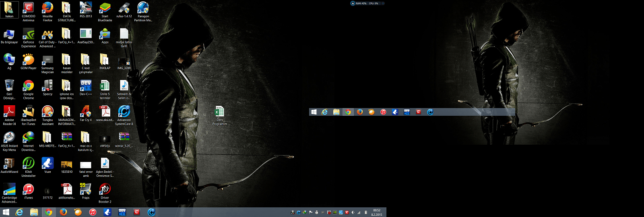Select the Fraps desktop shortcut
This screenshot has width=644, height=217.
(86, 191)
